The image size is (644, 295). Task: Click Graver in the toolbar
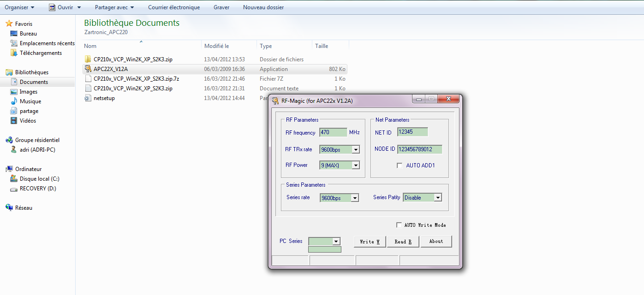click(221, 7)
